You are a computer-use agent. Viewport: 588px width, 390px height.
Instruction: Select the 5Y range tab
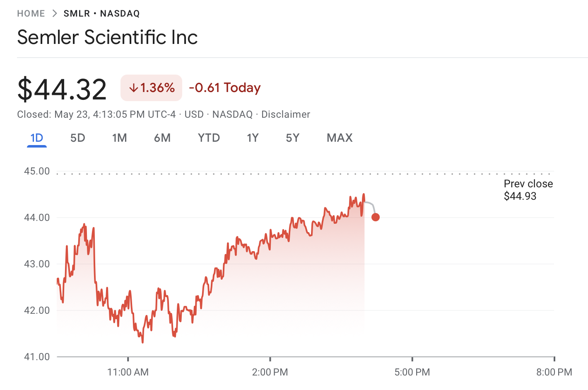pos(292,138)
